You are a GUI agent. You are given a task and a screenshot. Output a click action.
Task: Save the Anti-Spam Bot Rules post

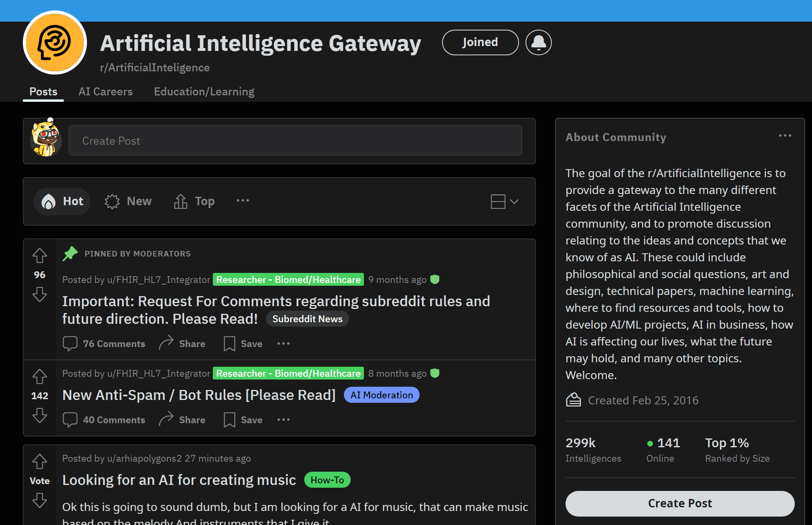(243, 420)
